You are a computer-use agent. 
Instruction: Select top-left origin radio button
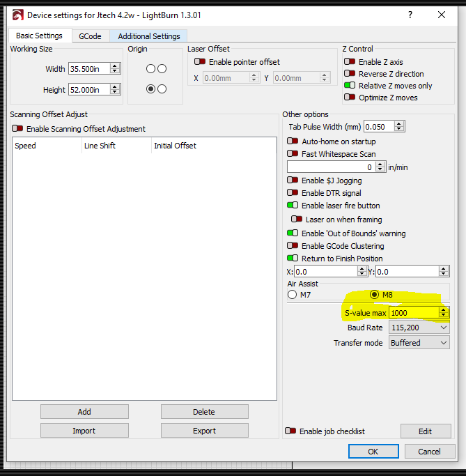tap(150, 69)
